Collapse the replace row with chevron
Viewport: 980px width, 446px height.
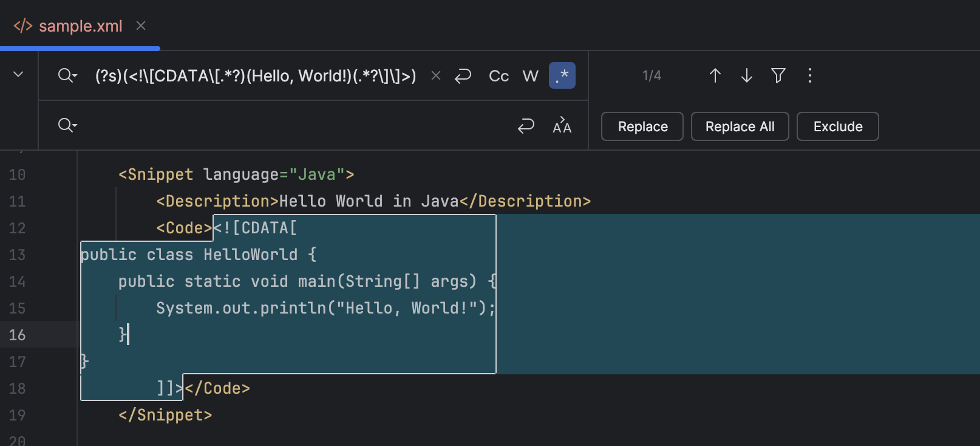(x=18, y=75)
